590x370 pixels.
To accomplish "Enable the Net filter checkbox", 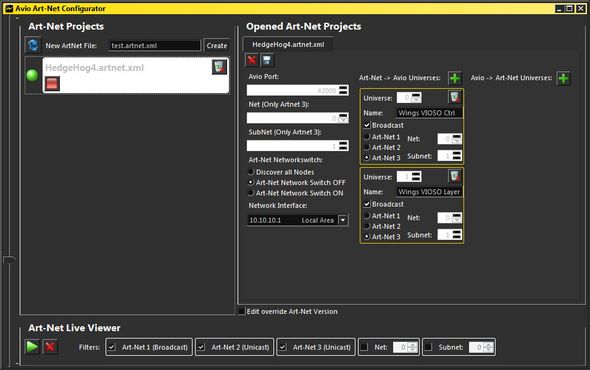I will point(364,347).
